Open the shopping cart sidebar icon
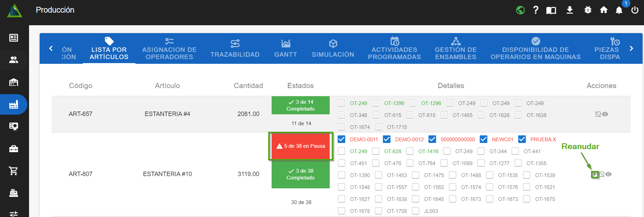644x217 pixels. 14,171
